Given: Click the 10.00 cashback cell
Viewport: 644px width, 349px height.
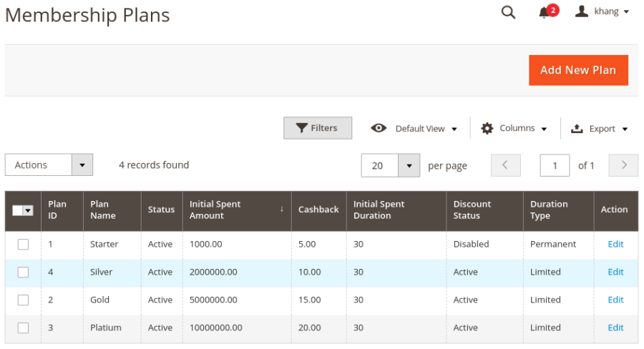Looking at the screenshot, I should coord(318,272).
